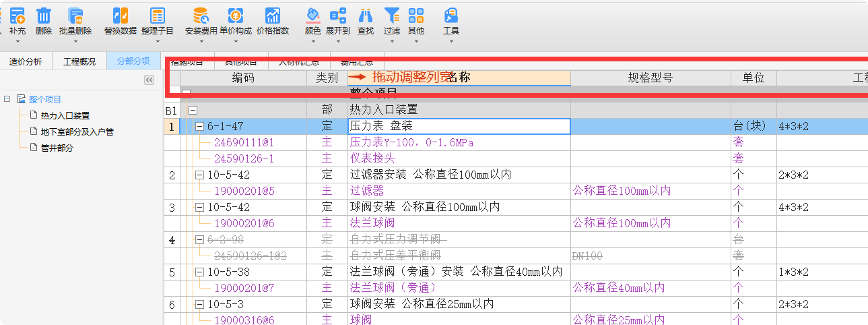Click the 颜色 paint bucket color icon

coord(313,15)
